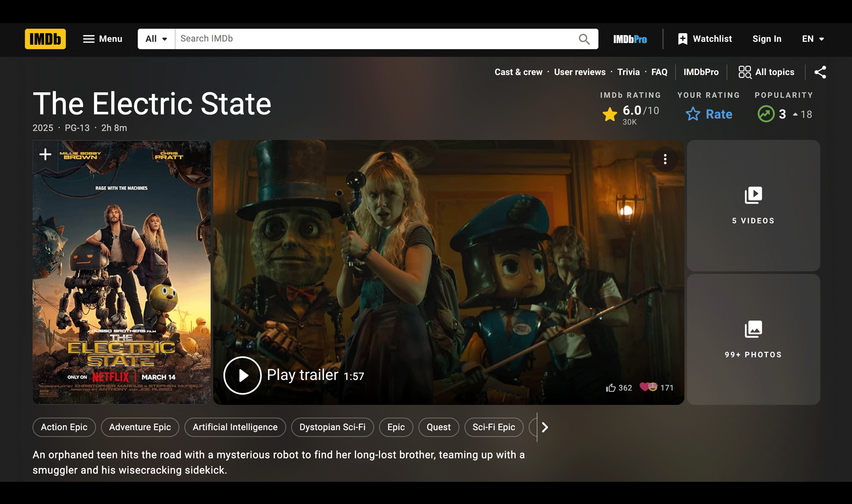Image resolution: width=852 pixels, height=504 pixels.
Task: Open trailer three-dot options menu
Action: 665,159
